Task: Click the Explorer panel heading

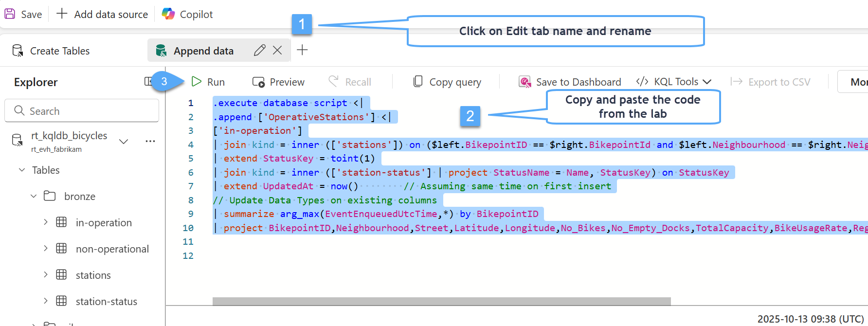Action: 36,82
